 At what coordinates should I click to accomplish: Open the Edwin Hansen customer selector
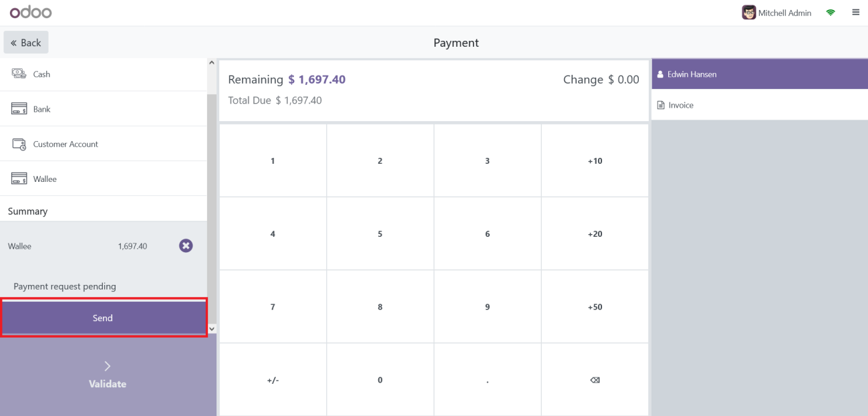click(x=692, y=74)
